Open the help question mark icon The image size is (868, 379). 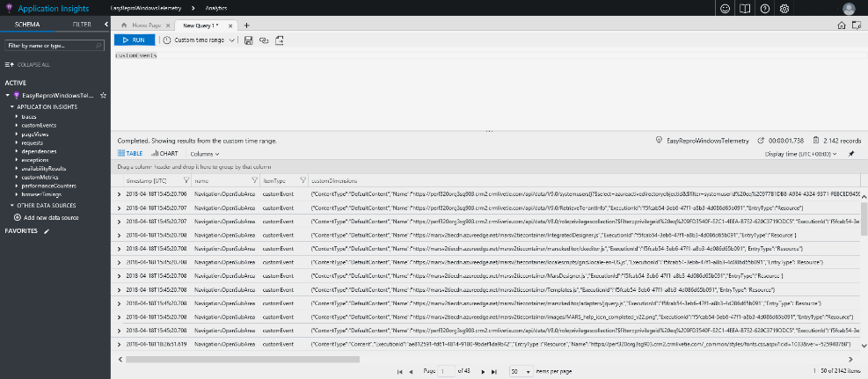763,8
